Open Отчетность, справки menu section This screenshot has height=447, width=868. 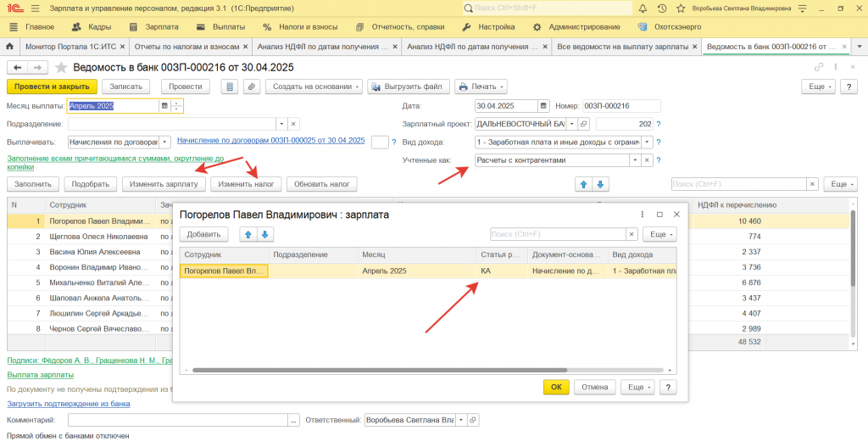click(x=400, y=26)
